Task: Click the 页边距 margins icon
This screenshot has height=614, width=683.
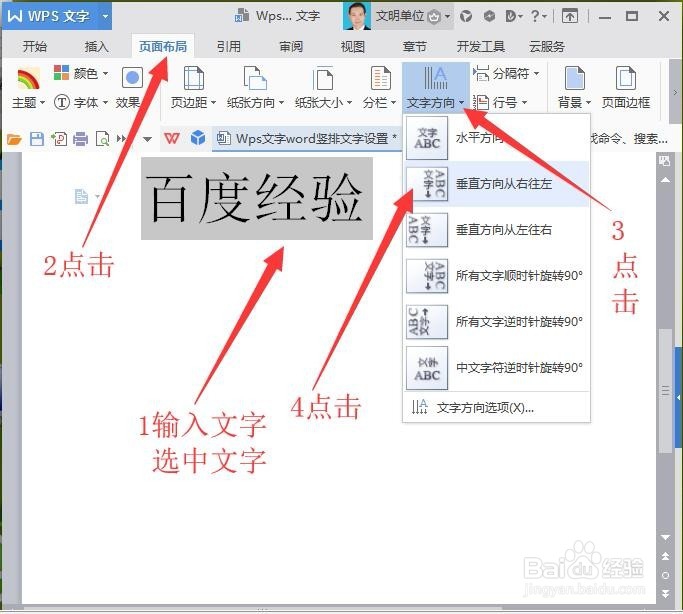Action: [193, 79]
